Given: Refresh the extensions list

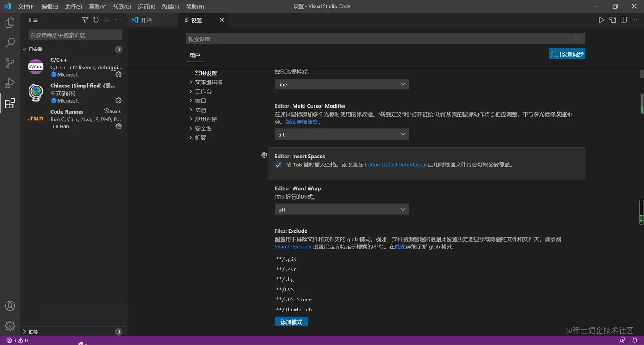Looking at the screenshot, I should (96, 20).
